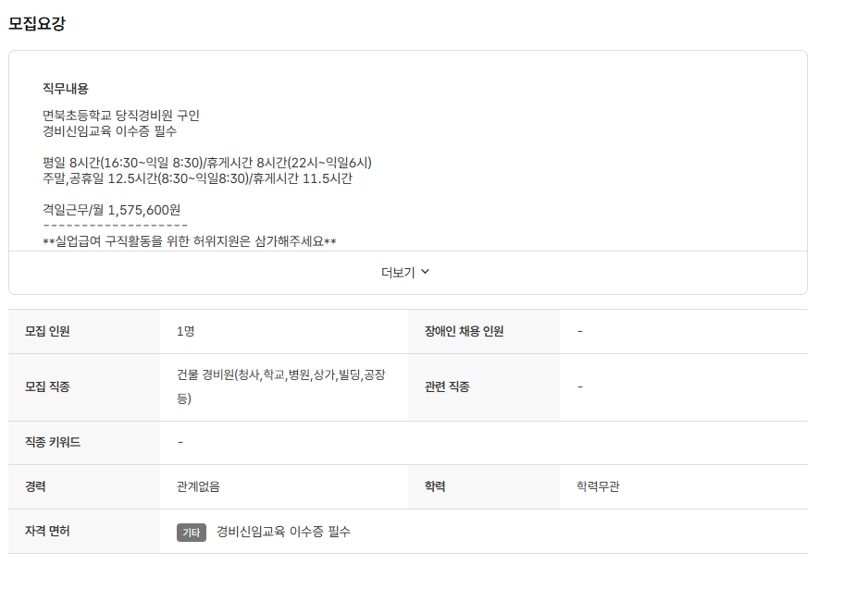Viewport: 868px width, 589px height.
Task: Click the 장애인 채용 인원 label
Action: pos(465,331)
